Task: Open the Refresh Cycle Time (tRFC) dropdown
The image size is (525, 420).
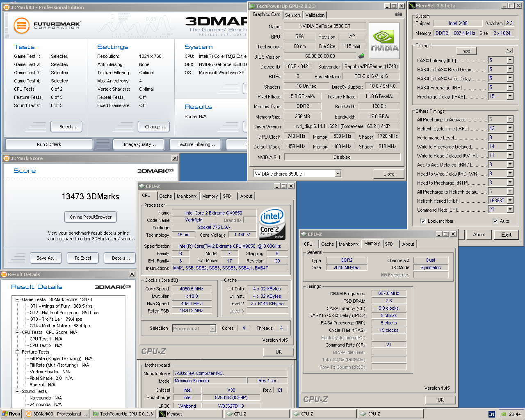Action: (x=510, y=128)
